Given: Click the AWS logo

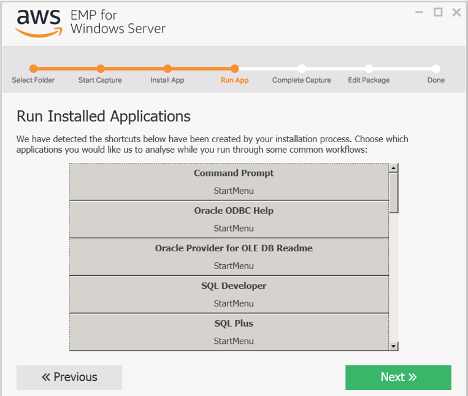Looking at the screenshot, I should pyautogui.click(x=39, y=23).
